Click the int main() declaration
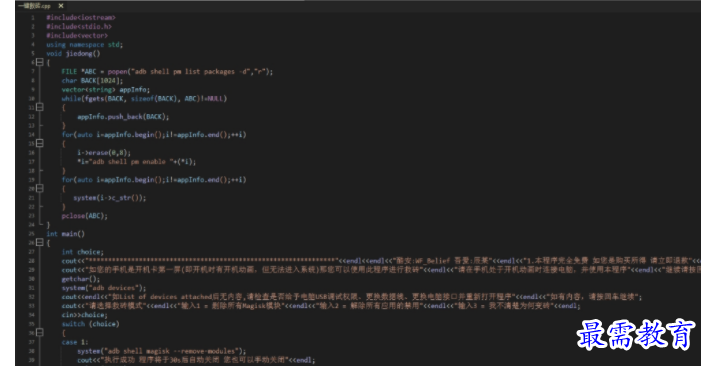The image size is (701, 366). click(65, 234)
